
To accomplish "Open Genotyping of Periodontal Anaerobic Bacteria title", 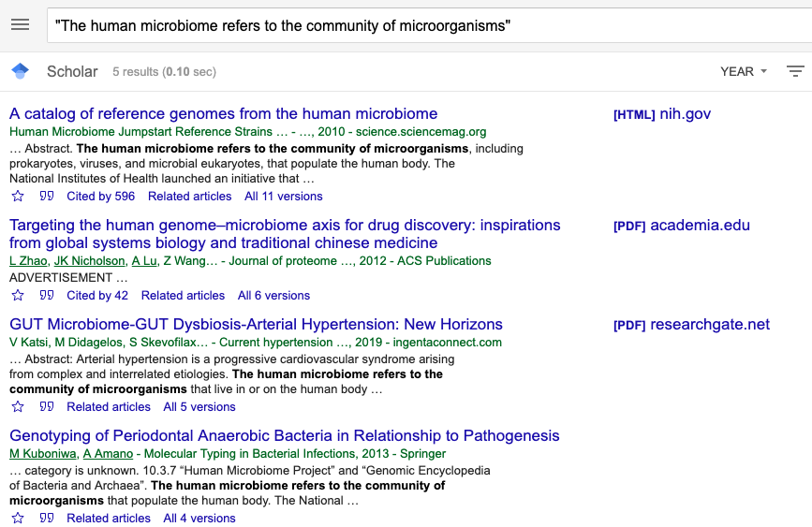I will point(284,436).
